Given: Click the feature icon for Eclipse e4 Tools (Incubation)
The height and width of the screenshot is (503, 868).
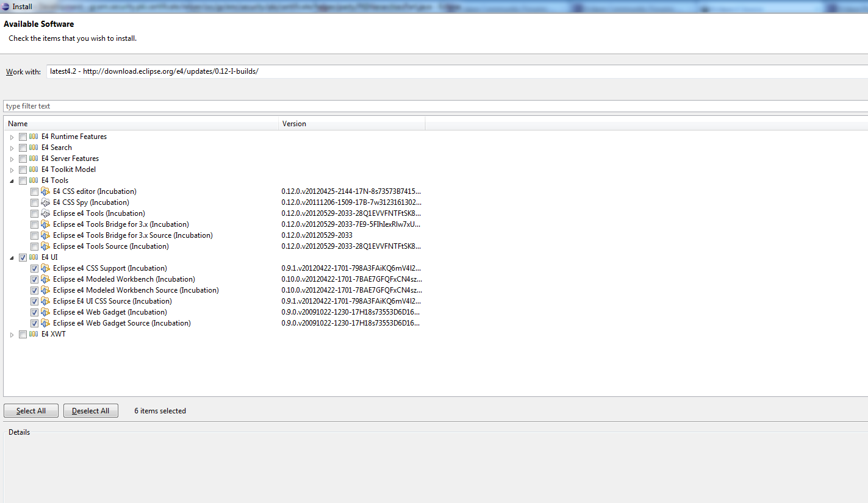Looking at the screenshot, I should point(45,213).
